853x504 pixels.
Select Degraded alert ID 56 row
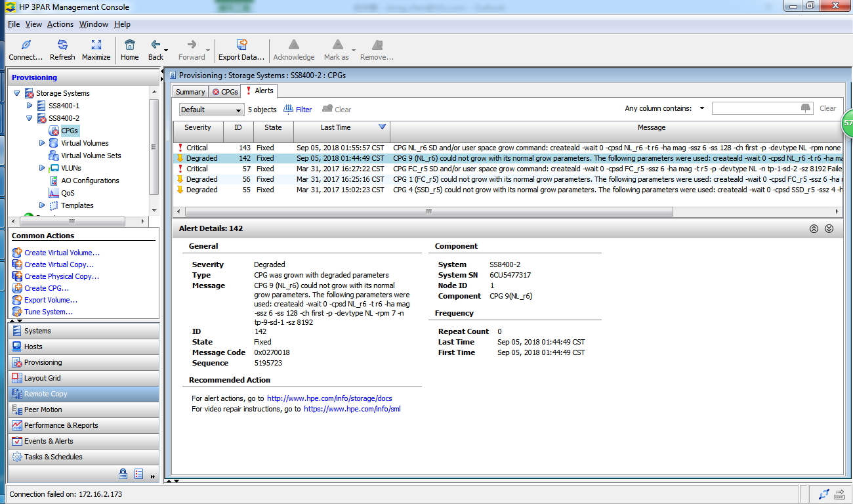[x=507, y=179]
